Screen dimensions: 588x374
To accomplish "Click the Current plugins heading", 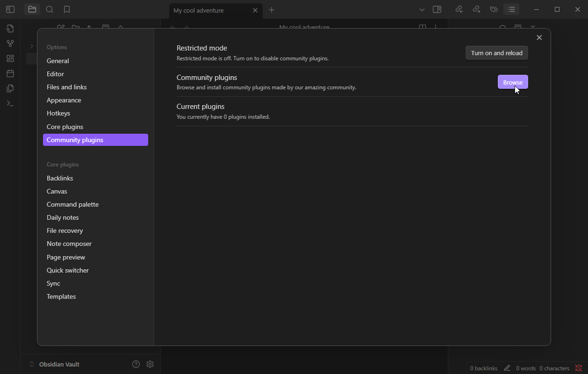I will pos(201,107).
